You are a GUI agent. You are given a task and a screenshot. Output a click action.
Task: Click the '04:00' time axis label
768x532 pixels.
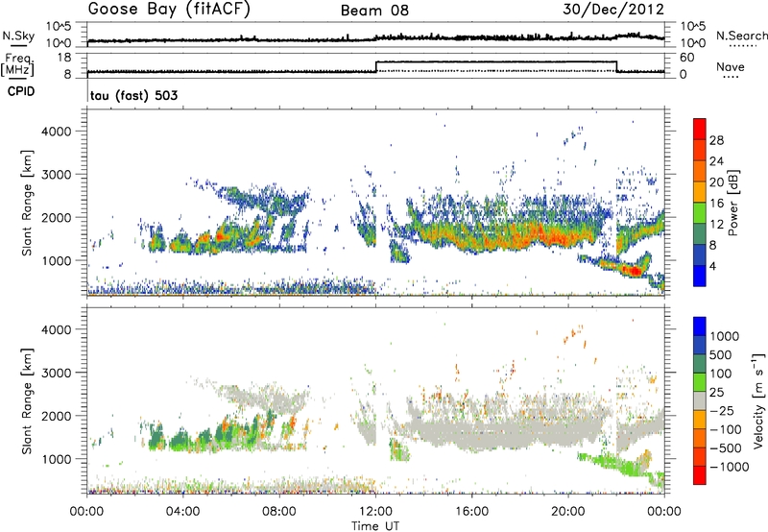click(x=182, y=512)
